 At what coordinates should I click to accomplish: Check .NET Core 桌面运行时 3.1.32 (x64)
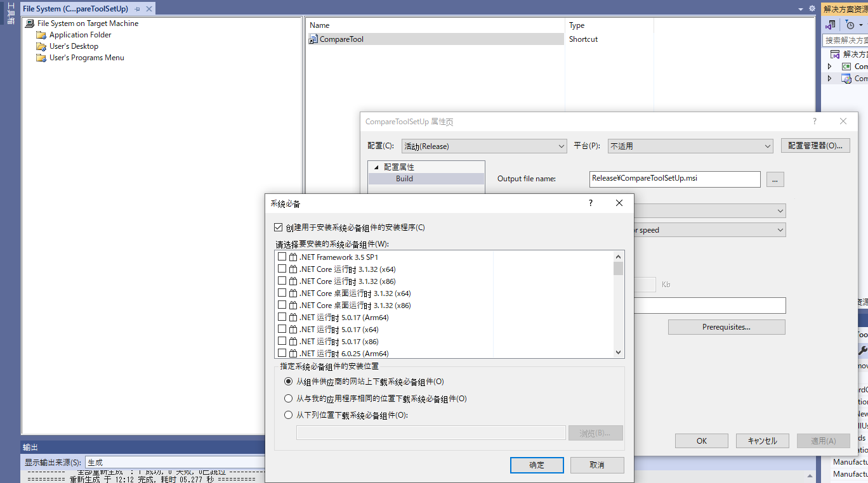point(282,293)
